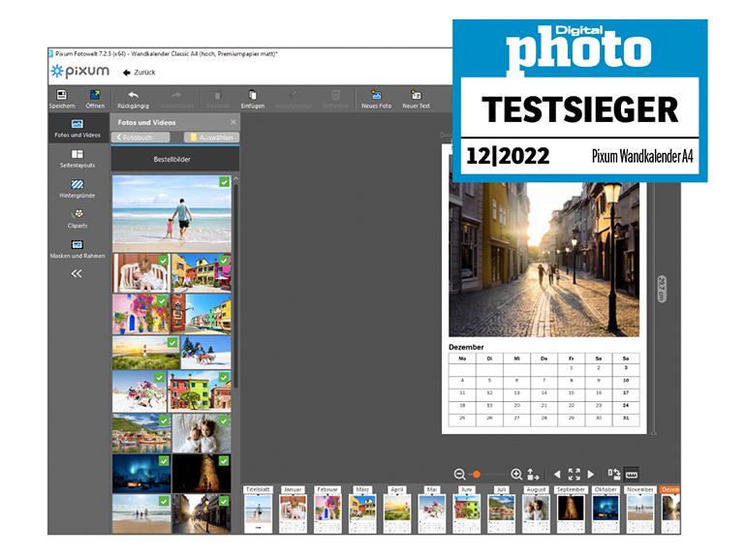Open the Masken und Rahmen panel

pyautogui.click(x=78, y=249)
